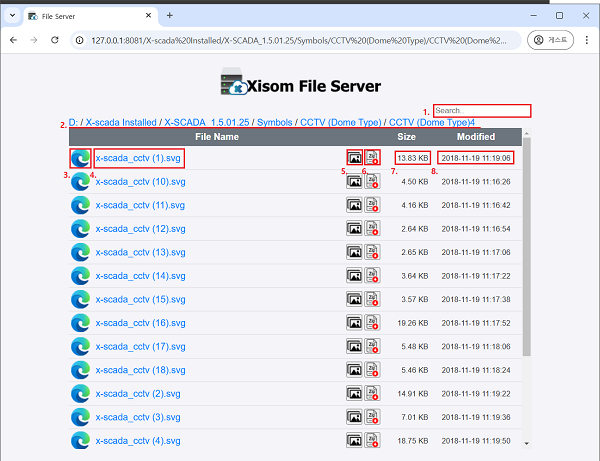This screenshot has width=600, height=461.
Task: Download zip of x-scada_cctv (10).svg
Action: click(x=372, y=181)
